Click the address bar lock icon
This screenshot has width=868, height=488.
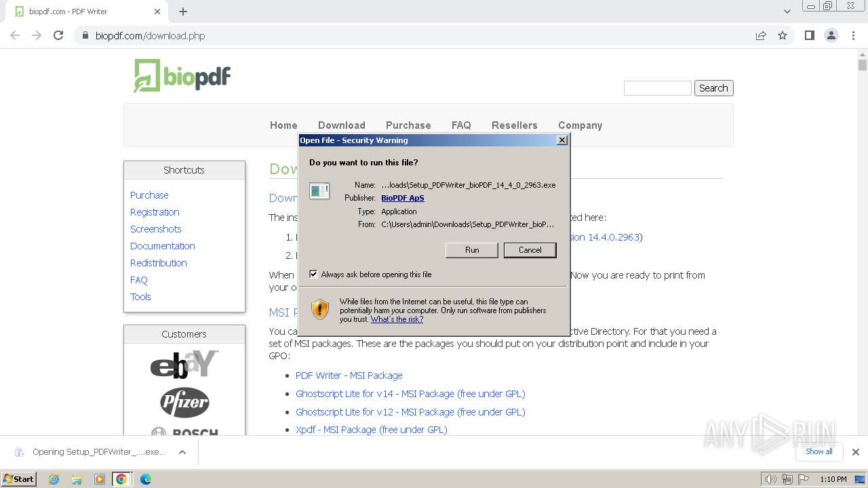click(85, 36)
